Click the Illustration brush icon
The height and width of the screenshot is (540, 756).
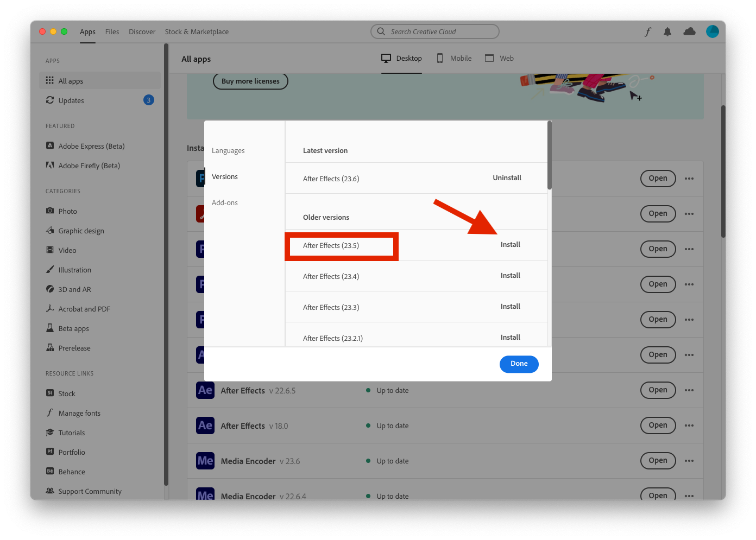click(50, 269)
